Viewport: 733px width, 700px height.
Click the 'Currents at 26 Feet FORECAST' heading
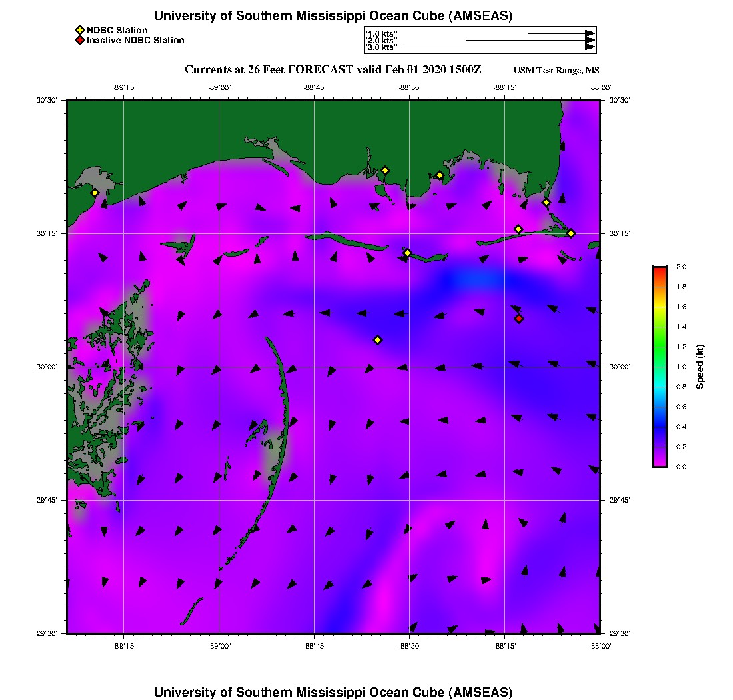[267, 70]
